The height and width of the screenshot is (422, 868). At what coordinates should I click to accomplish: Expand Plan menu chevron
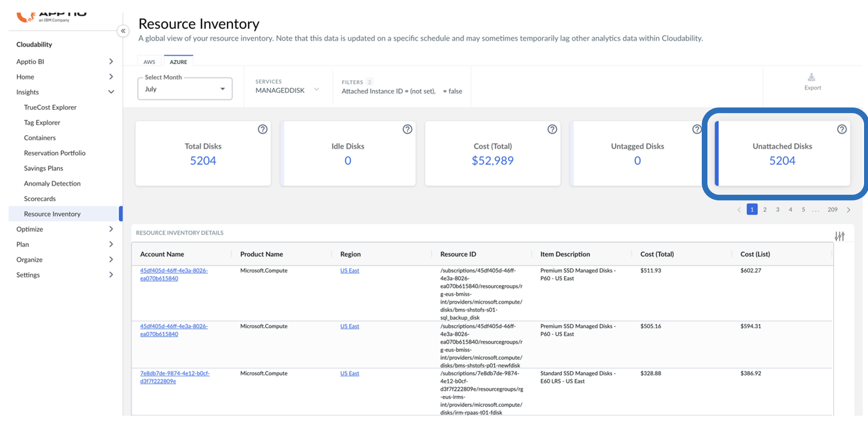point(111,244)
